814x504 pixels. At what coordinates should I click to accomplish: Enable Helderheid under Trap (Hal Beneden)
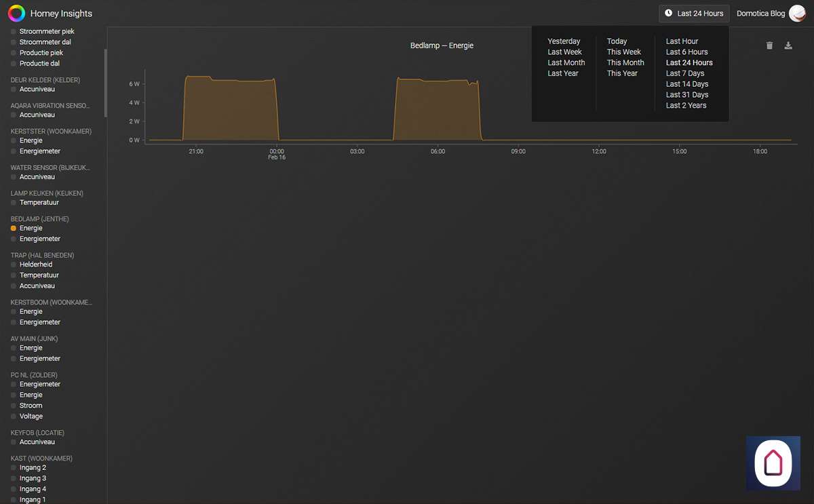[x=35, y=265]
